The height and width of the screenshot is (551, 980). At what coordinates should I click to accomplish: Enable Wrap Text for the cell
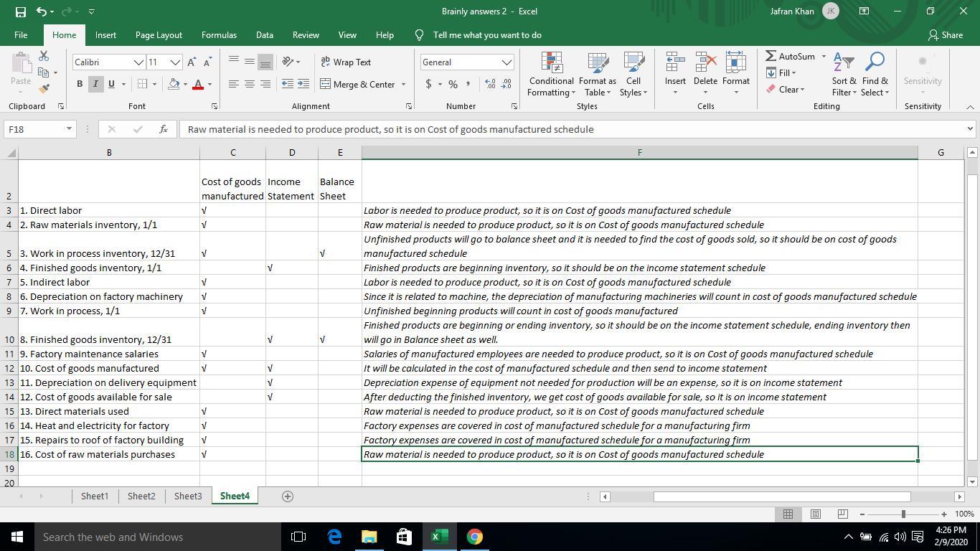pos(346,62)
